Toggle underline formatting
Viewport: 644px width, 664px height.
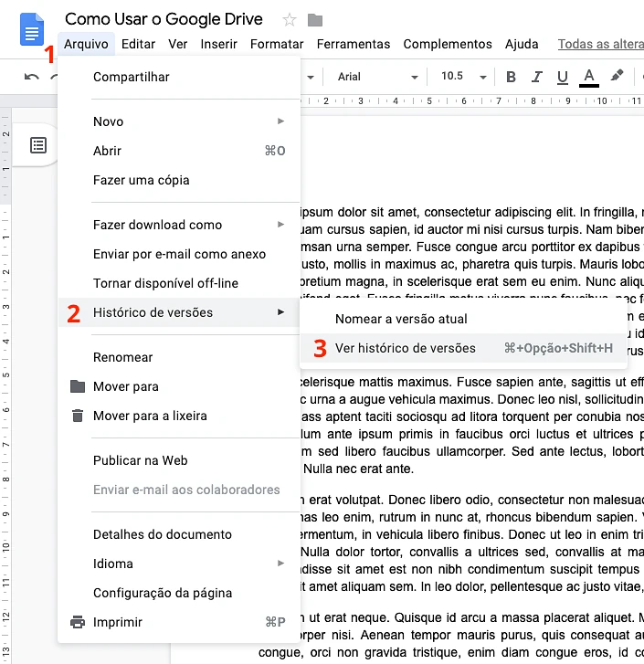click(563, 77)
